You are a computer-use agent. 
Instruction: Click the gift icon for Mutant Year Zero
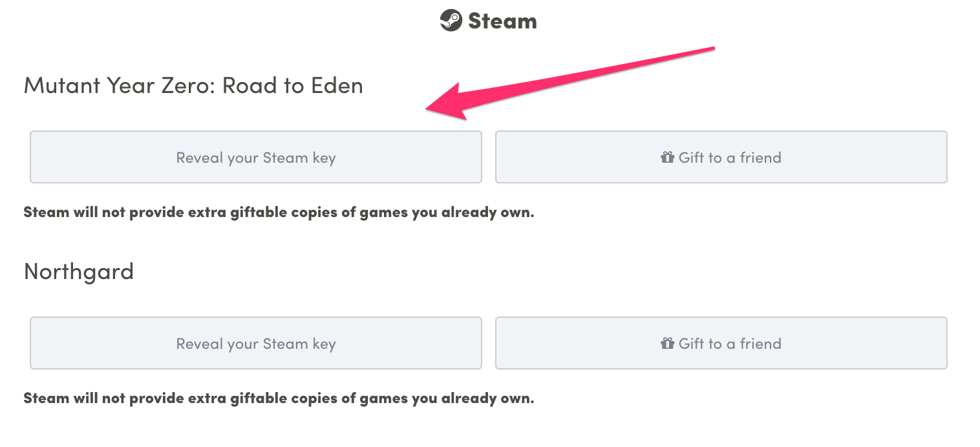pyautogui.click(x=667, y=158)
